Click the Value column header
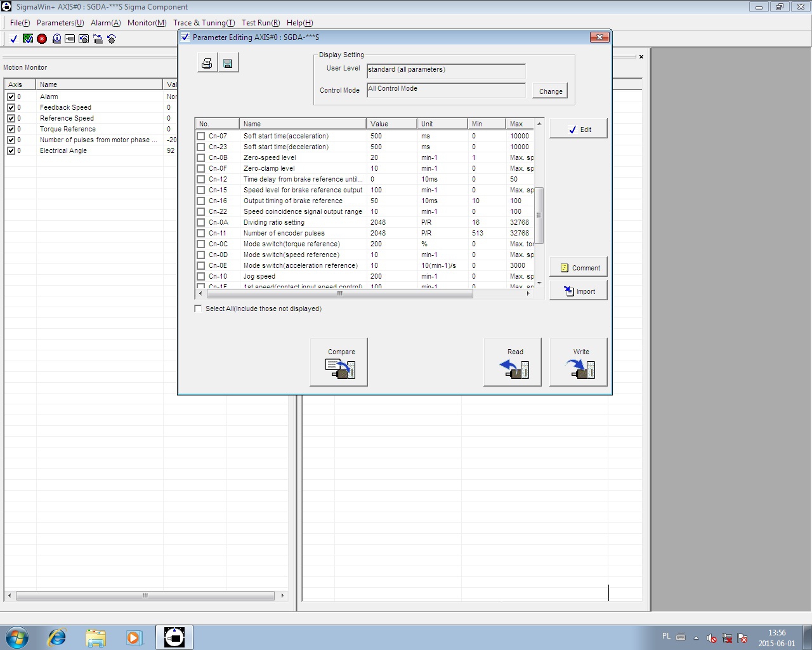Screen dimensions: 812x650 tap(391, 124)
